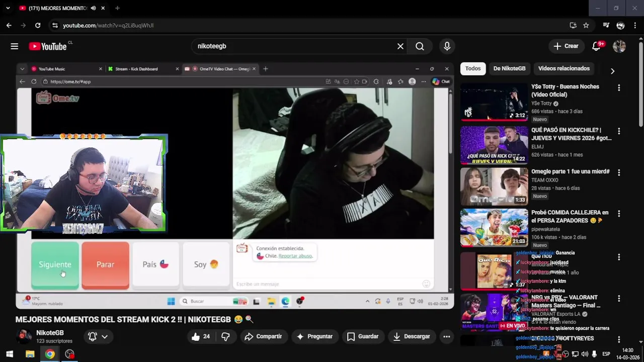The image size is (644, 362).
Task: Click the Descargar download button
Action: [x=412, y=336]
